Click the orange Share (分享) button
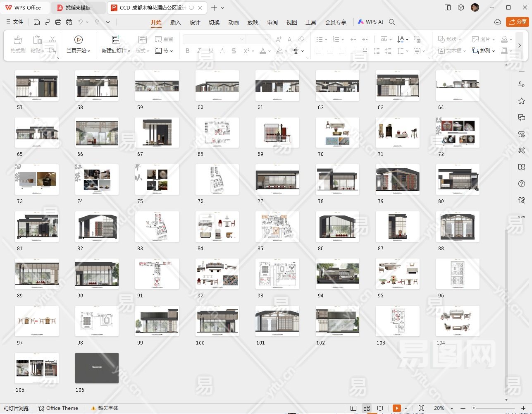This screenshot has width=532, height=414. (x=517, y=22)
